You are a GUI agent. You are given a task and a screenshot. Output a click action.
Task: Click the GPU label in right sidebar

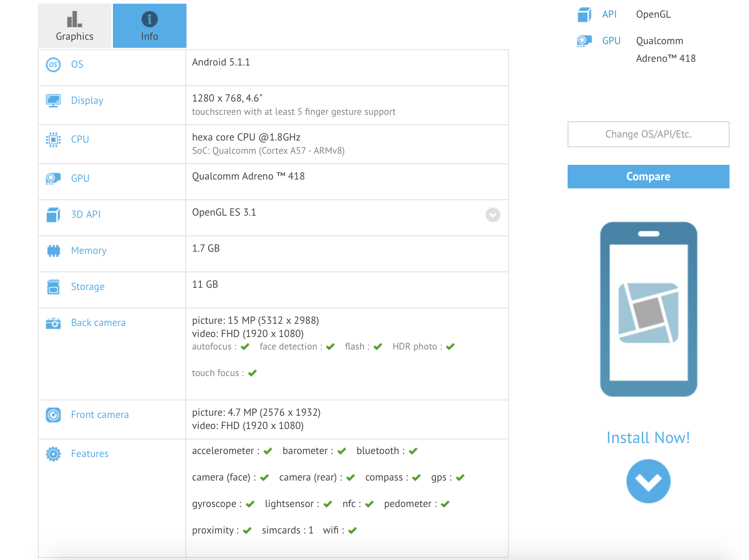point(611,41)
